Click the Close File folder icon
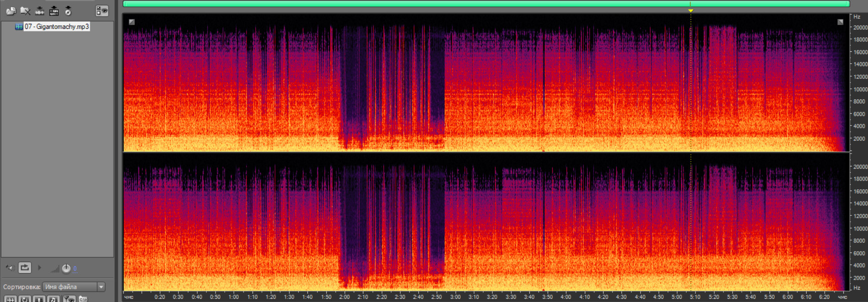Screen dimensions: 868x302 pos(25,11)
